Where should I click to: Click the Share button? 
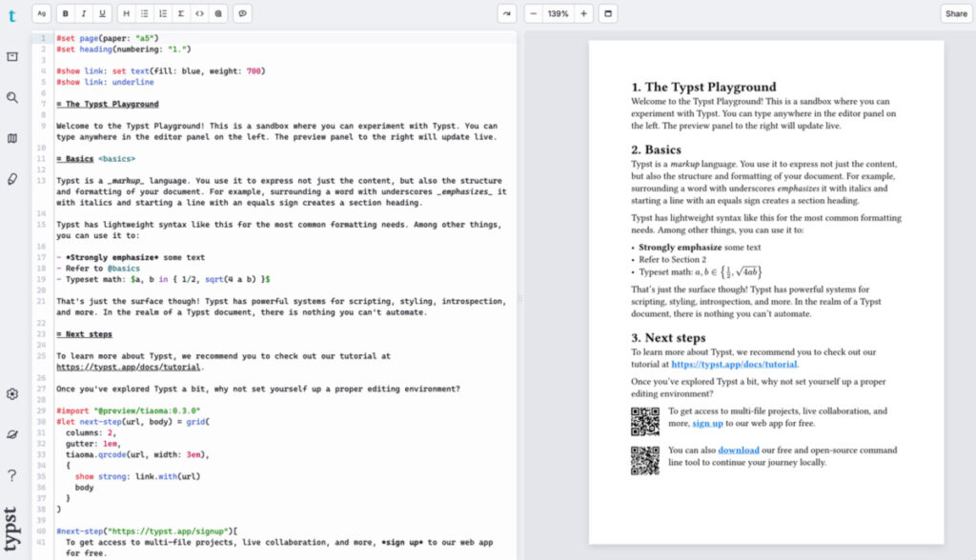956,13
